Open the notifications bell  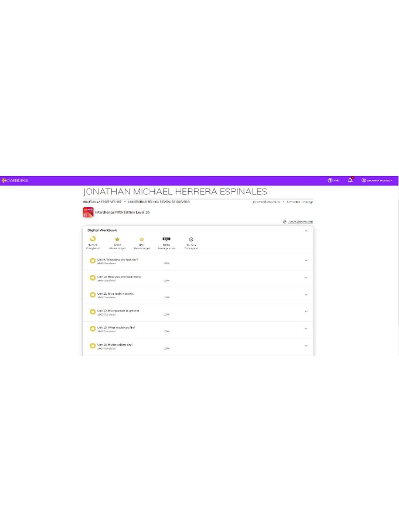[350, 180]
